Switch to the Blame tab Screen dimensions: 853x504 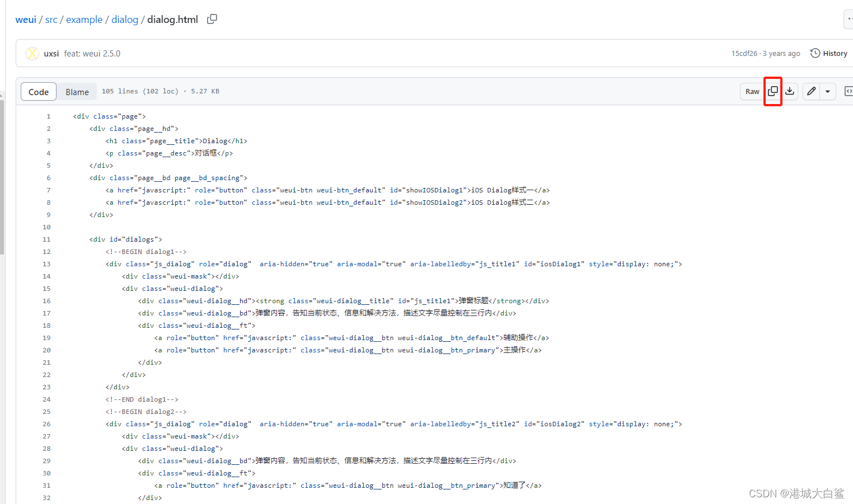(77, 91)
